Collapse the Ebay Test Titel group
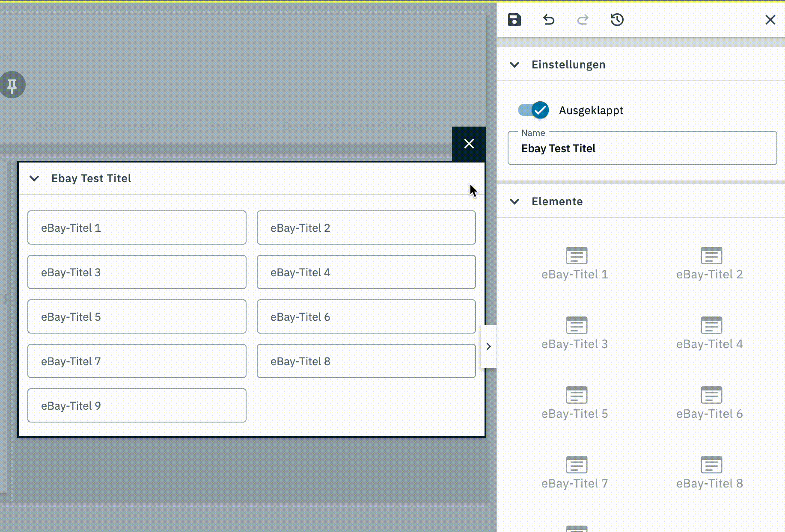The width and height of the screenshot is (785, 532). click(34, 178)
